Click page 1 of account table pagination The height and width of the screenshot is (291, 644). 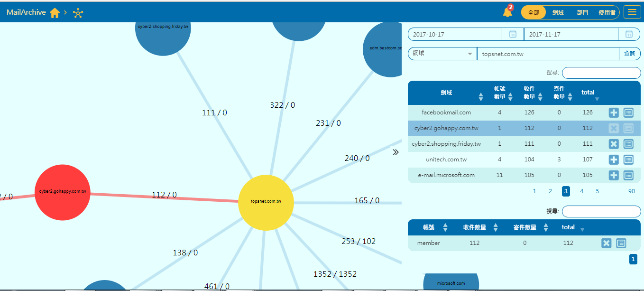click(633, 259)
